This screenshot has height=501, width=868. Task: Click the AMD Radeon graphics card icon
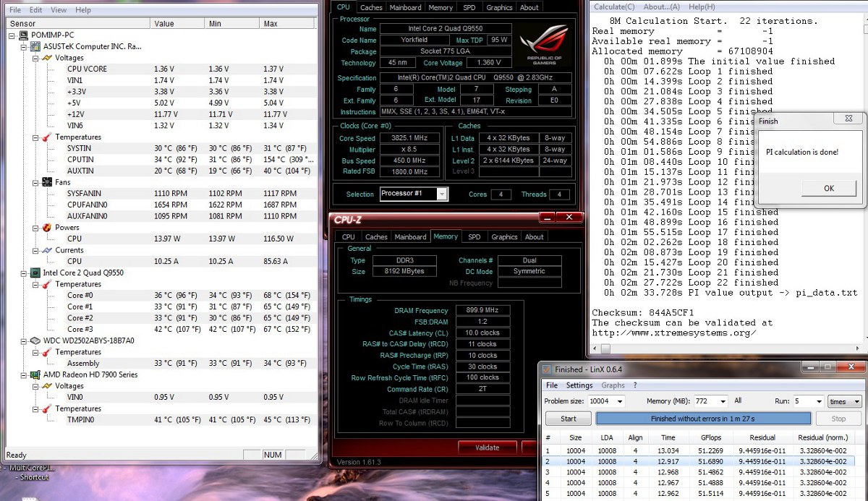pyautogui.click(x=34, y=374)
